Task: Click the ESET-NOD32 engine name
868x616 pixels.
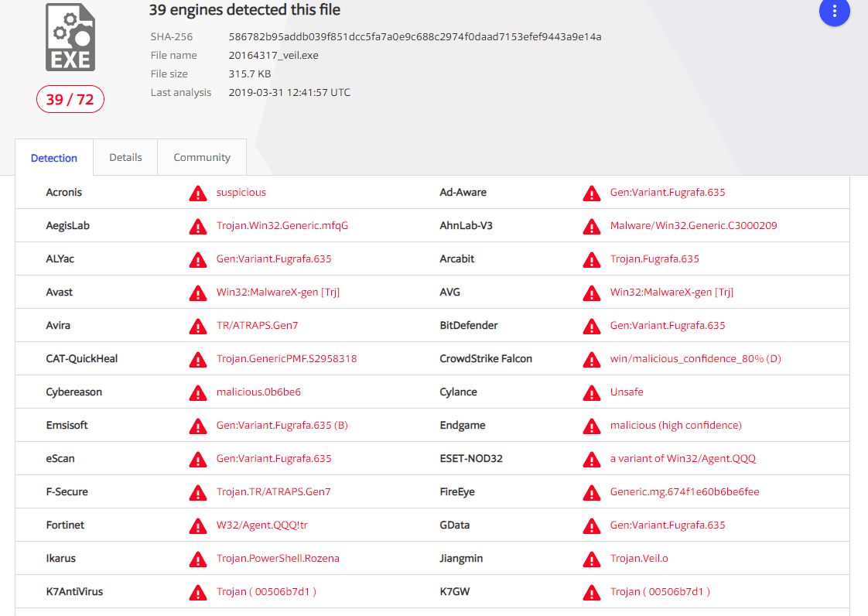Action: click(x=471, y=458)
